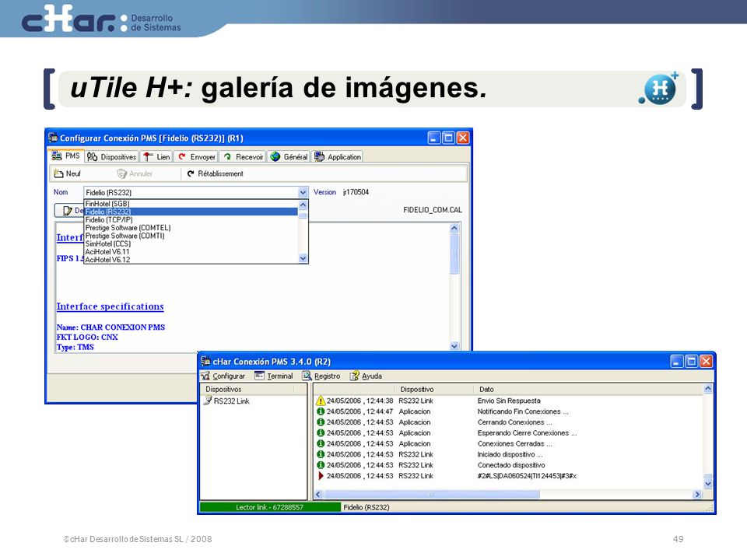The height and width of the screenshot is (560, 747).
Task: Select Conexiones Cerradas log entry
Action: (x=514, y=444)
